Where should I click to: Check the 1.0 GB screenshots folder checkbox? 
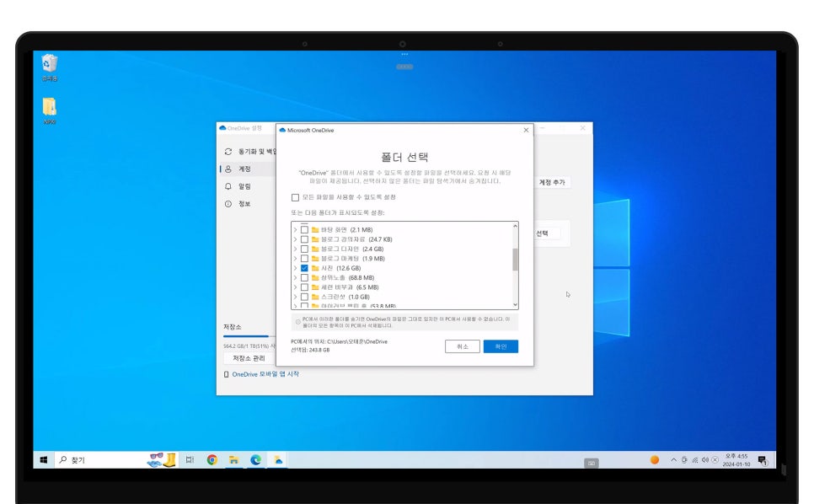click(x=305, y=297)
